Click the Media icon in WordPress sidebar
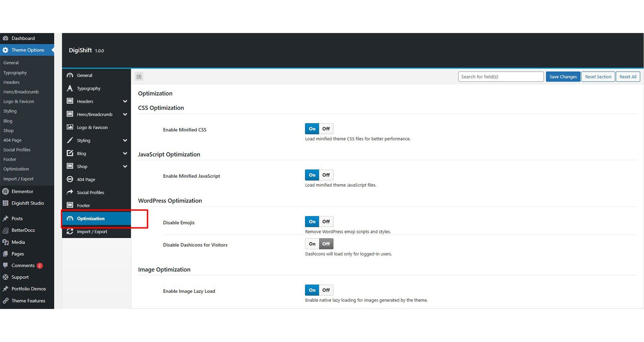This screenshot has height=342, width=644. click(x=6, y=242)
